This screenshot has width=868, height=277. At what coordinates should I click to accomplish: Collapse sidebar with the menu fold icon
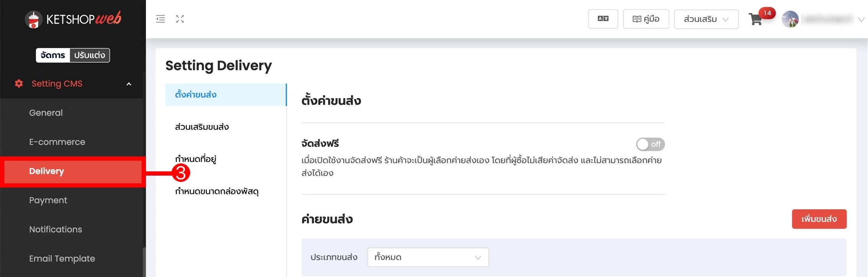click(x=160, y=19)
